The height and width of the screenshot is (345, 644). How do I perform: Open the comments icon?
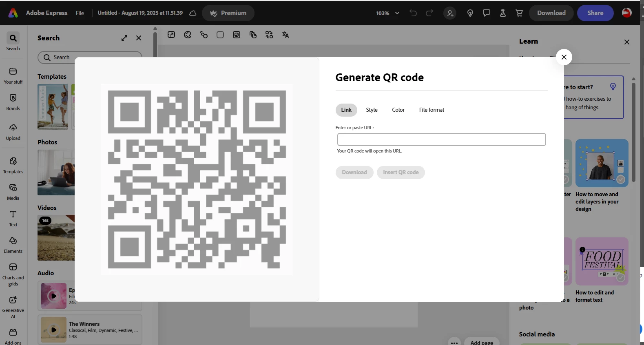pos(487,13)
